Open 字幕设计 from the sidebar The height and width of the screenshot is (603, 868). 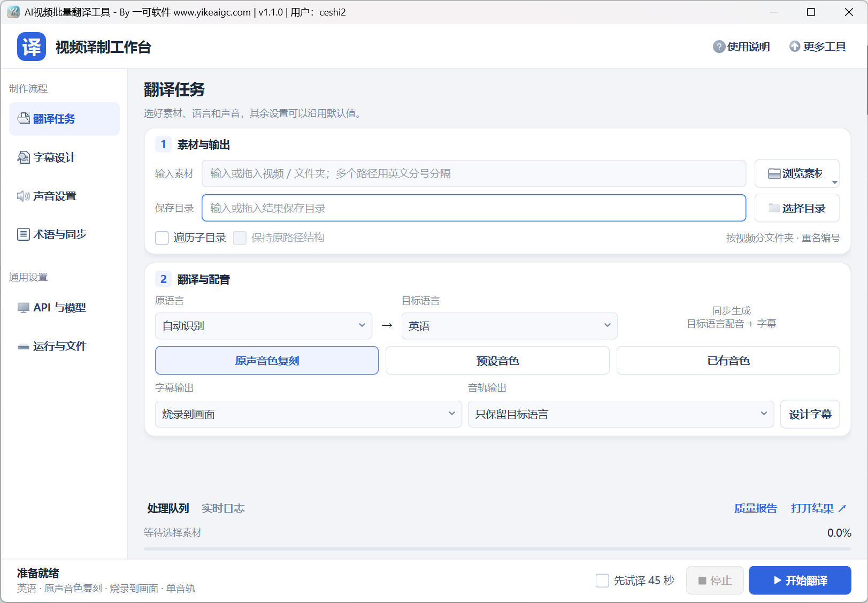click(64, 157)
